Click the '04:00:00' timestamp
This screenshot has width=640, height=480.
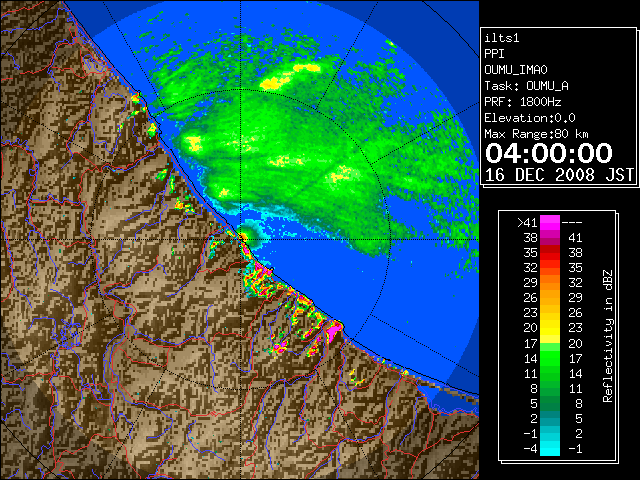[549, 153]
